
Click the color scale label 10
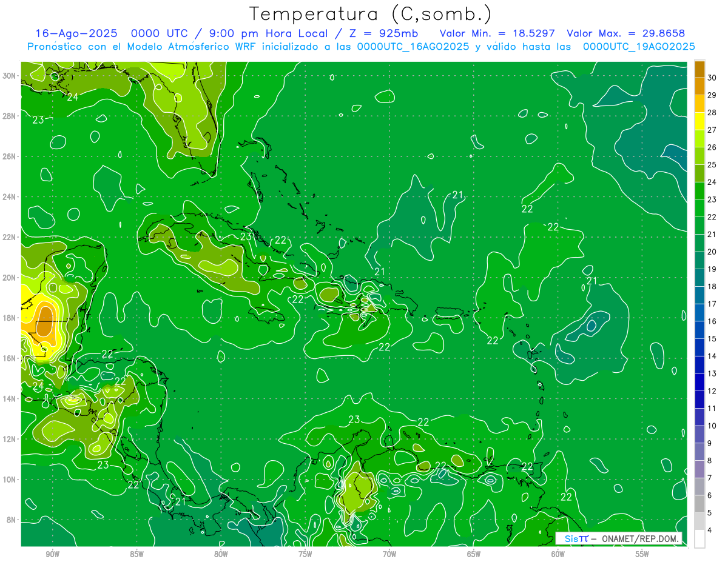[x=712, y=426]
